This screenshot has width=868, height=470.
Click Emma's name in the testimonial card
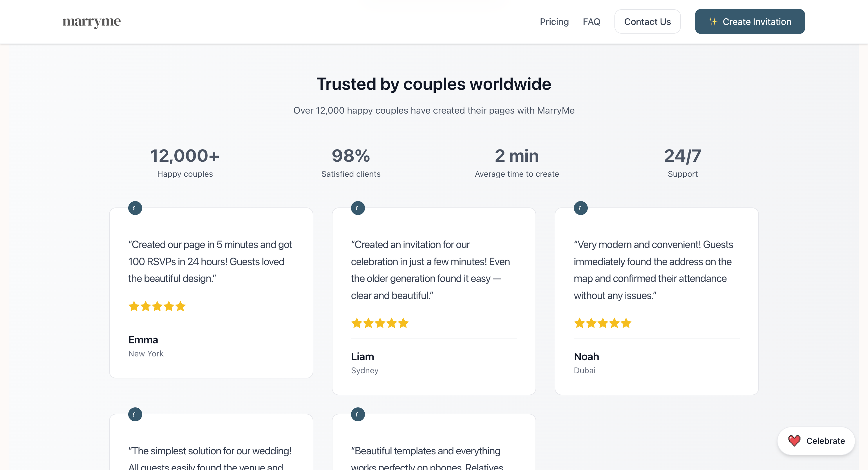pyautogui.click(x=143, y=340)
